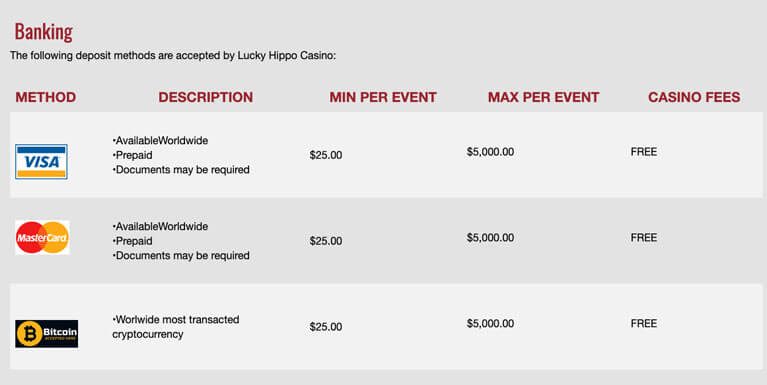Click the Bitcoin minimum deposit $25.00
Image resolution: width=767 pixels, height=385 pixels.
(x=326, y=326)
